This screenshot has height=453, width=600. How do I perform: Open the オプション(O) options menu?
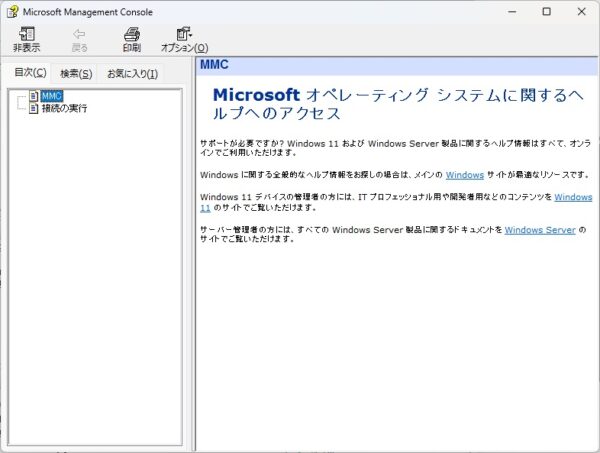[x=184, y=39]
